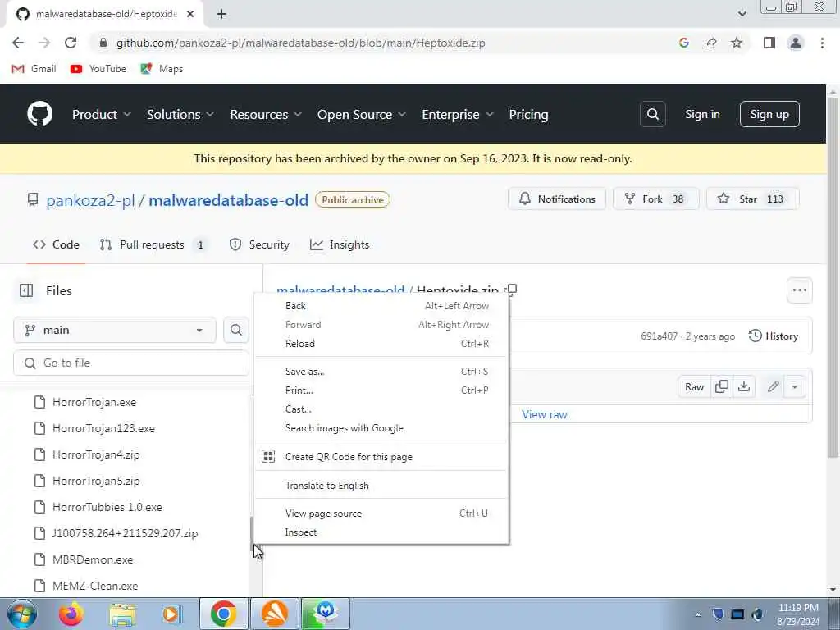Select Inspect in the context menu

(381, 532)
